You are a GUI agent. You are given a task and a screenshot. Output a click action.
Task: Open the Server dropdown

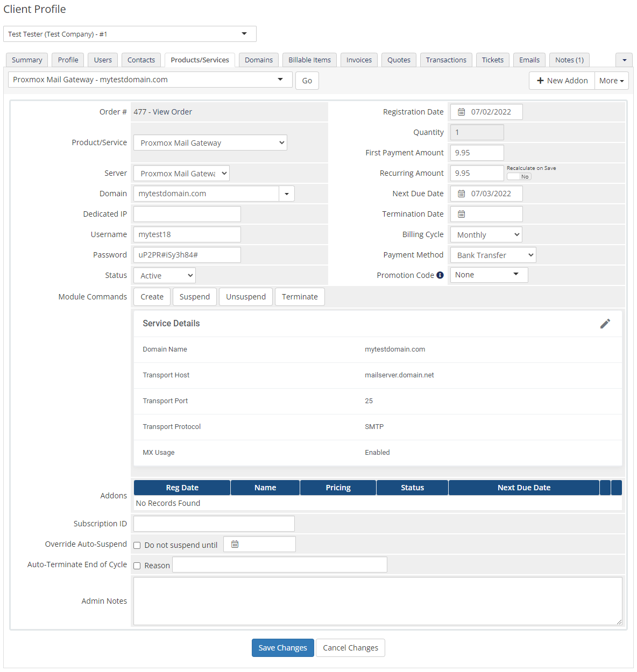[181, 173]
